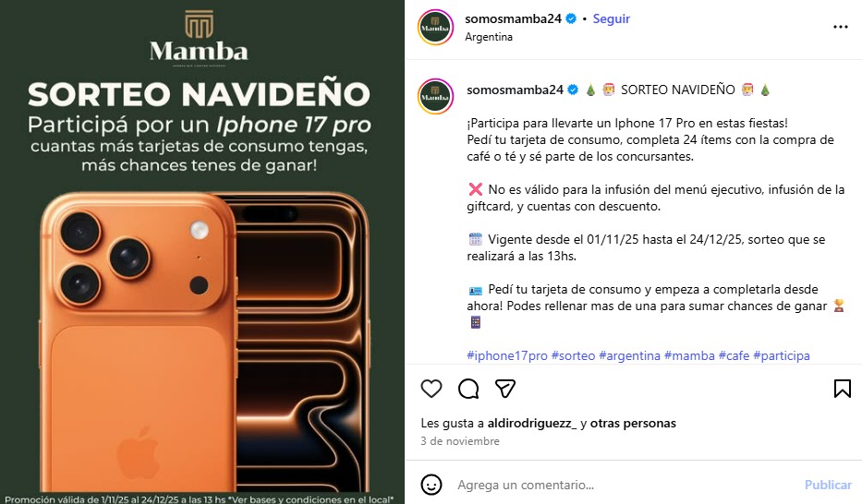Share post using the paper plane icon

(505, 389)
